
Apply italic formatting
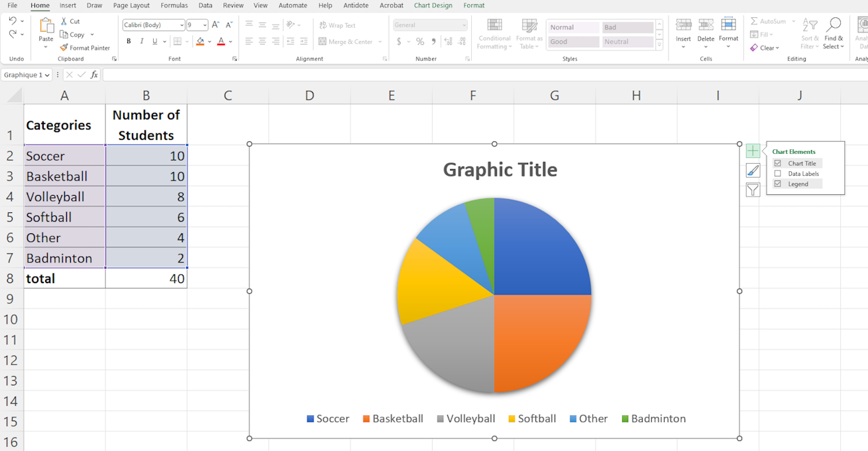click(x=142, y=41)
